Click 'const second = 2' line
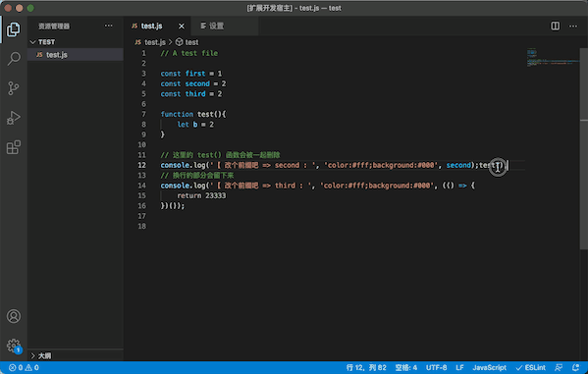This screenshot has width=588, height=374. (x=193, y=83)
